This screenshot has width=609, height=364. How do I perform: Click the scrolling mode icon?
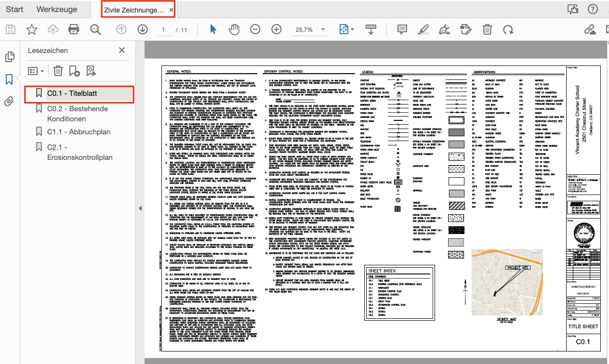(371, 30)
